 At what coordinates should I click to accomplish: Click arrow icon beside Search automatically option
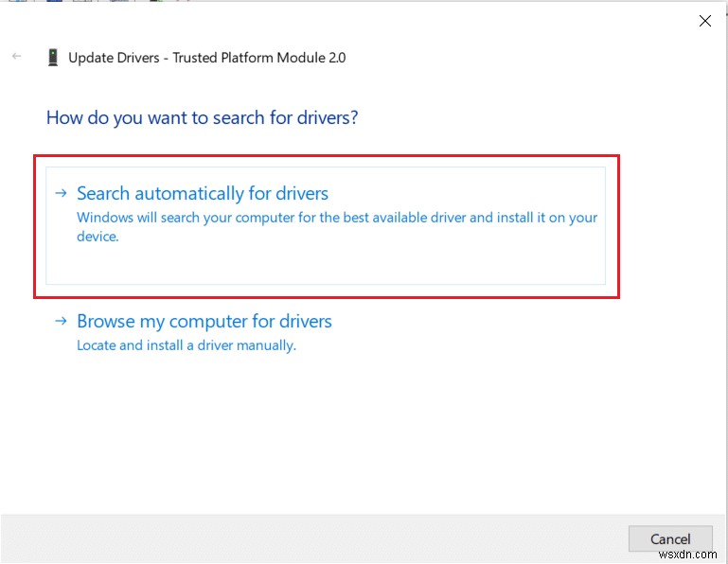coord(61,193)
